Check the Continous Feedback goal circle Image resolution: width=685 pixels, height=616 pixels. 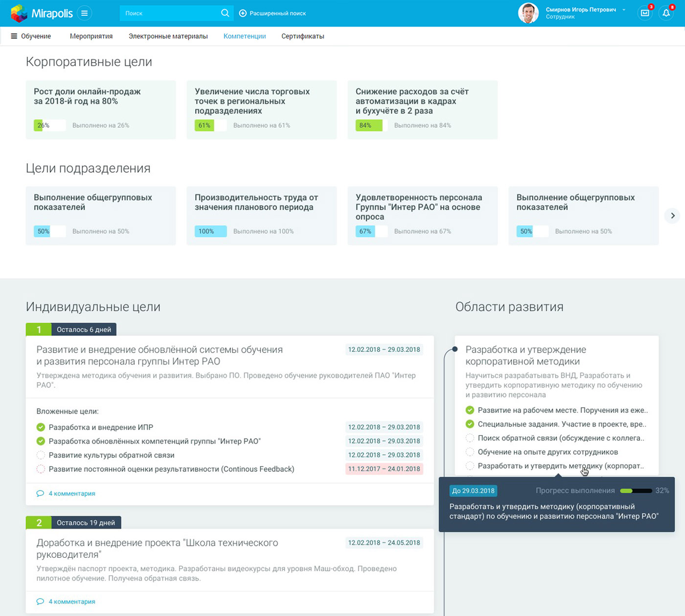point(41,469)
